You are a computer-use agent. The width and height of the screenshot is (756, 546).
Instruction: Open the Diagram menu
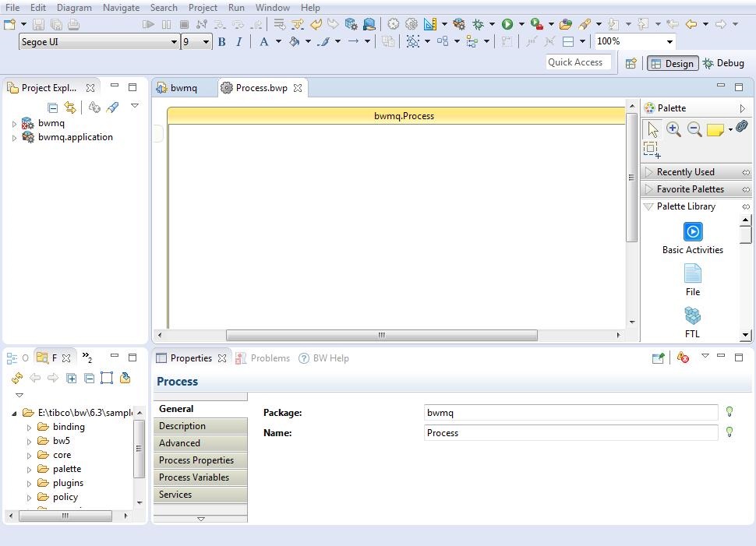(74, 7)
